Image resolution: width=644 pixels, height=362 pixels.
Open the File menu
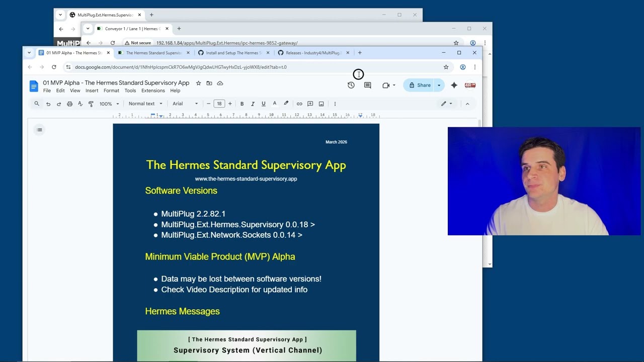click(47, 90)
